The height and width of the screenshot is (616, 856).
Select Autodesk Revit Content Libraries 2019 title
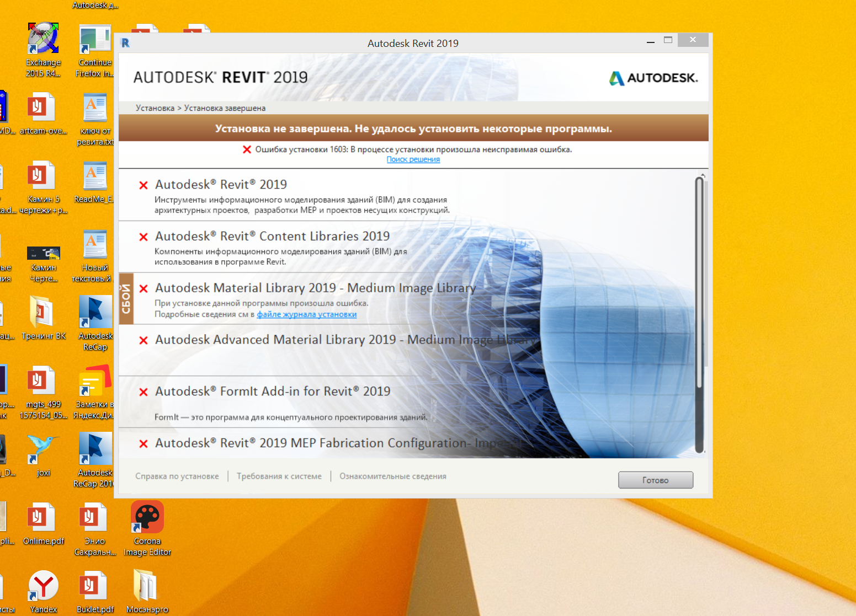tap(272, 236)
